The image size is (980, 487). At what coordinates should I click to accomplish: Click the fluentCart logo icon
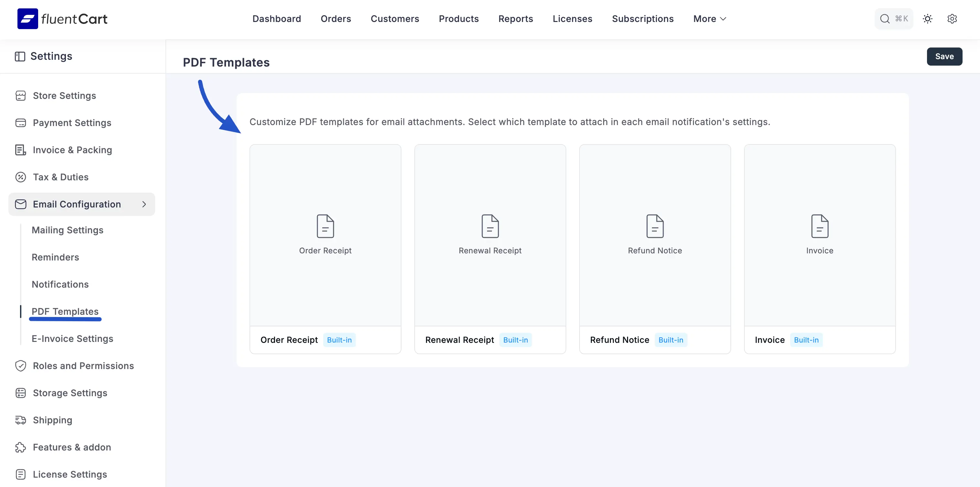(x=27, y=19)
